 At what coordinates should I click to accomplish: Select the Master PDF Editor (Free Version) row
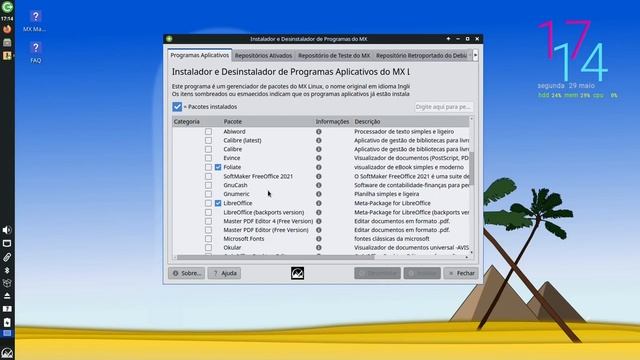tap(266, 230)
